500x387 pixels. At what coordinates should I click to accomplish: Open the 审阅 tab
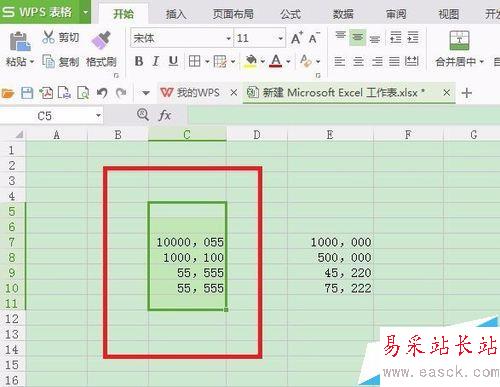(396, 14)
